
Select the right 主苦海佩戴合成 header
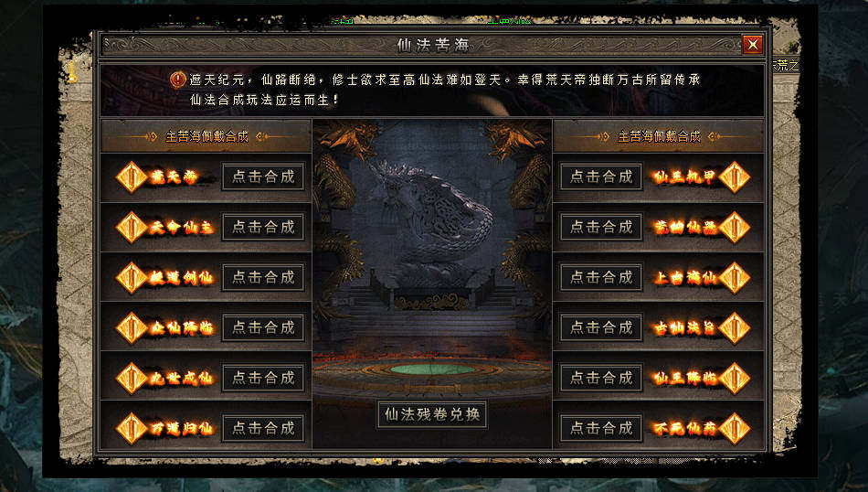coord(658,136)
